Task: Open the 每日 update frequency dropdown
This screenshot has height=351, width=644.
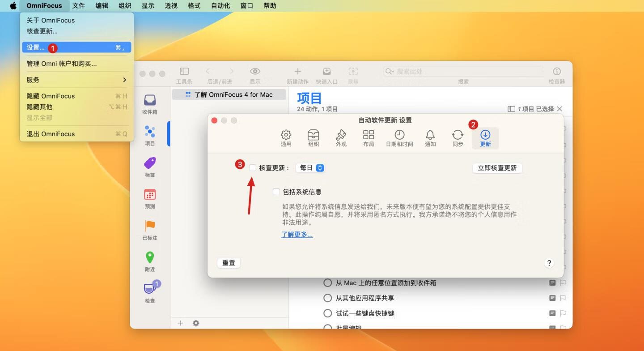Action: coord(312,168)
